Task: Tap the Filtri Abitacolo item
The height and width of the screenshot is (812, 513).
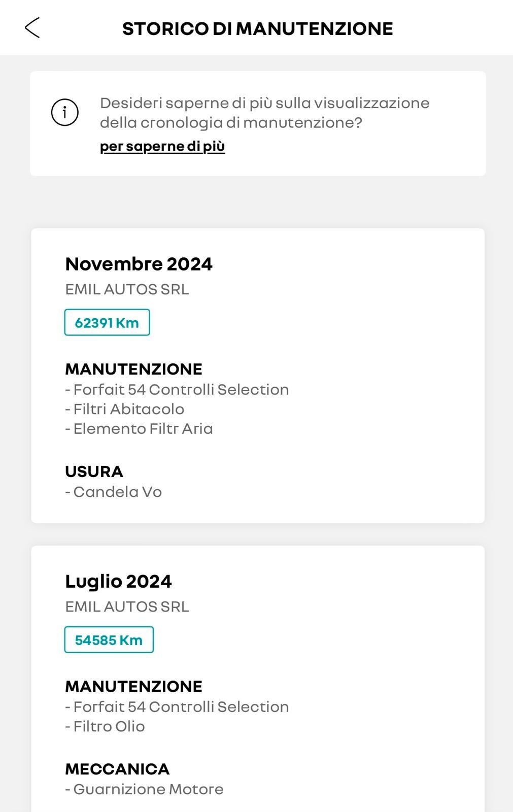Action: pos(128,409)
